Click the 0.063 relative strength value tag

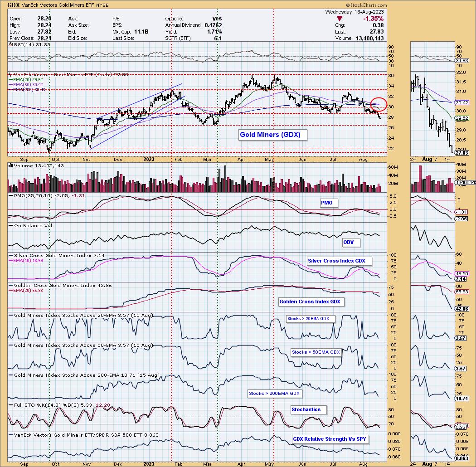(x=462, y=458)
